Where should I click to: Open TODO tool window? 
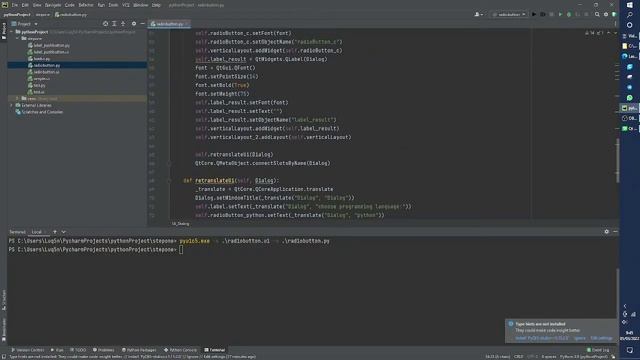coord(78,350)
